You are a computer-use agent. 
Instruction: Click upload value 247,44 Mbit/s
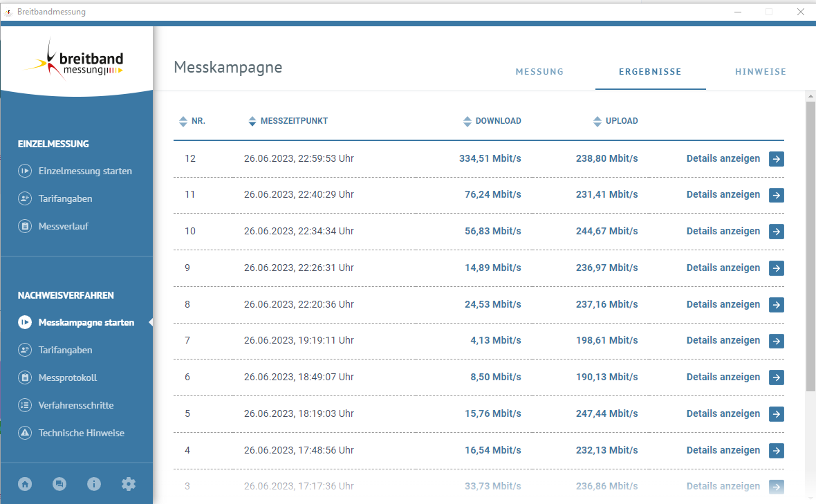(606, 413)
